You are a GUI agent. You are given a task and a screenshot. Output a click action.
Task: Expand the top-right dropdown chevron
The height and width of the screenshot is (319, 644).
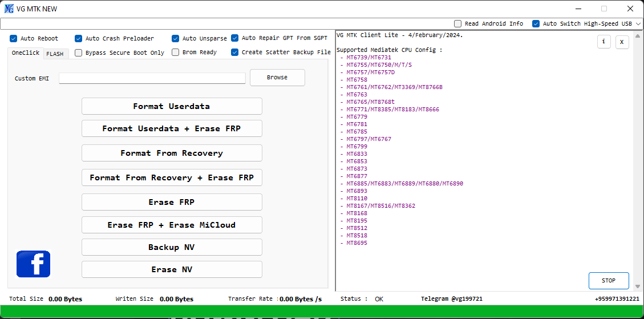(638, 24)
